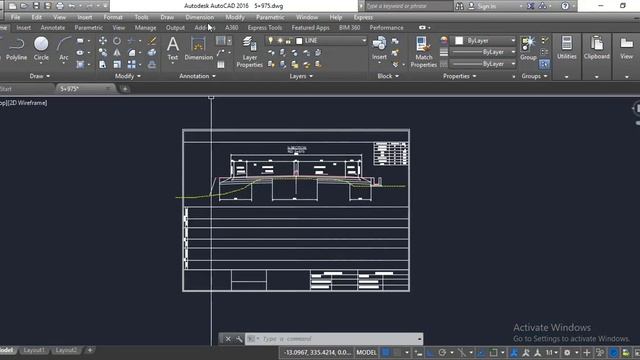Toggle object snap in status bar
The height and width of the screenshot is (360, 640).
493,352
